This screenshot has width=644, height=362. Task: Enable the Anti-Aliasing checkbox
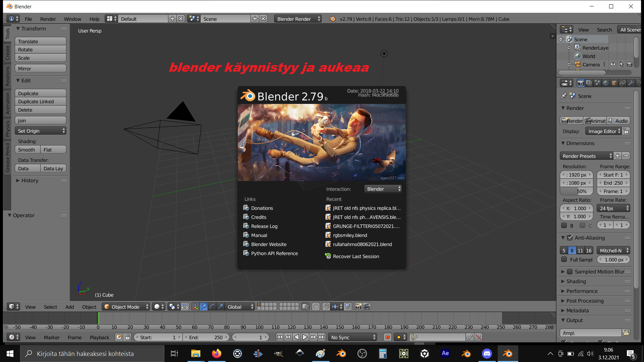[x=570, y=238]
